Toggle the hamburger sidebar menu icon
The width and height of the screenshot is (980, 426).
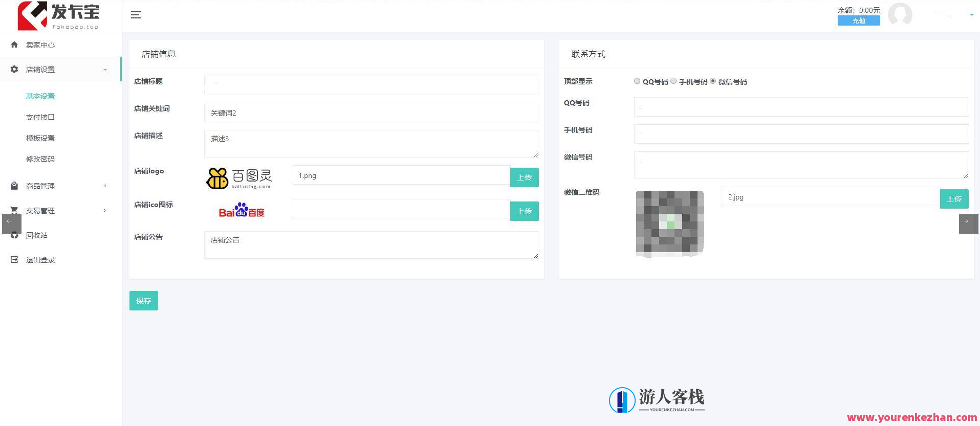click(x=136, y=15)
